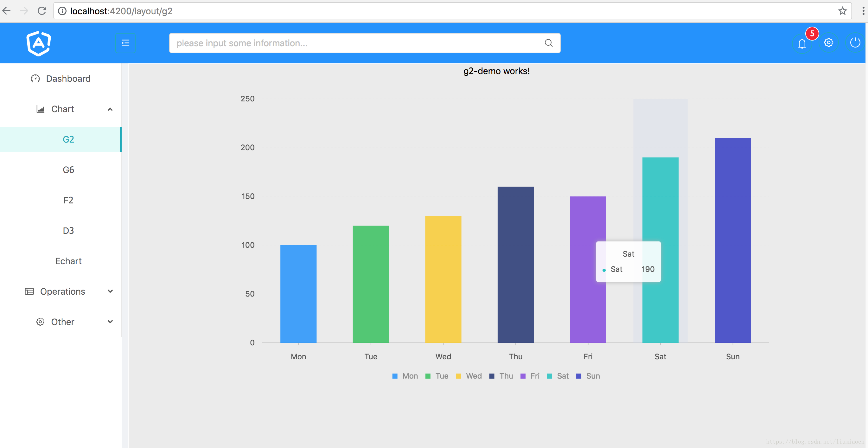
Task: Click the notifications badge count
Action: pyautogui.click(x=812, y=34)
